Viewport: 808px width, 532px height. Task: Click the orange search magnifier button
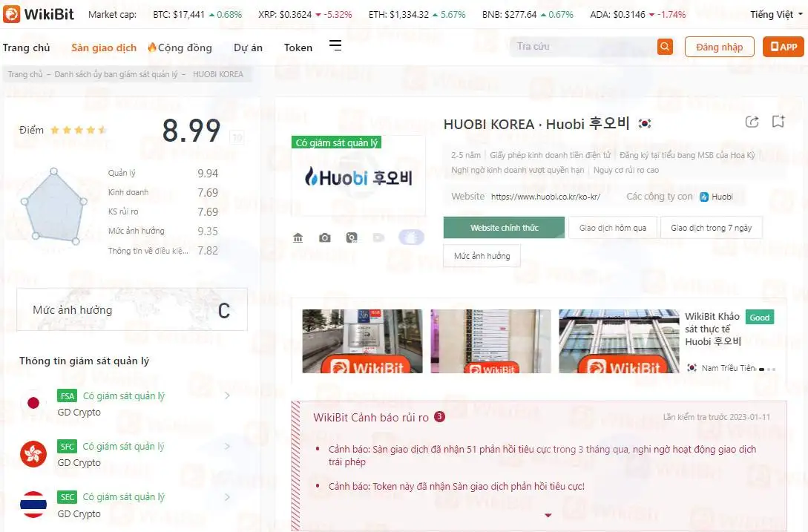665,47
